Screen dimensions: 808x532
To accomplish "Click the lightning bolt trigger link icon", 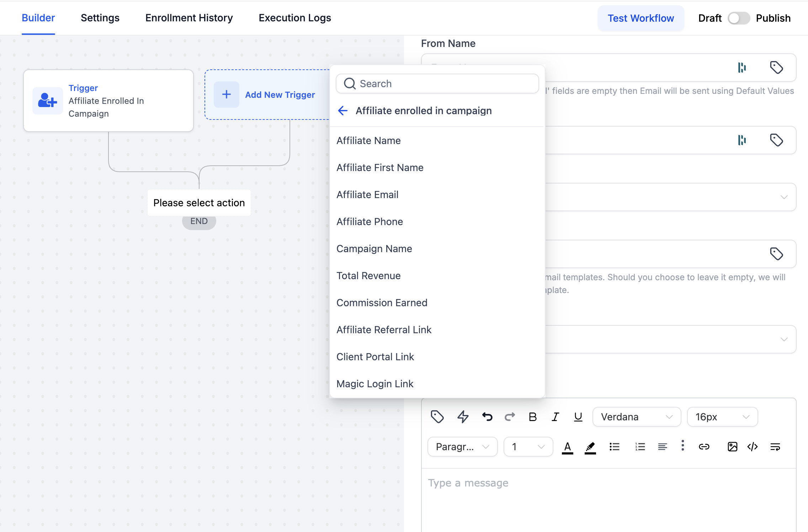I will [463, 416].
